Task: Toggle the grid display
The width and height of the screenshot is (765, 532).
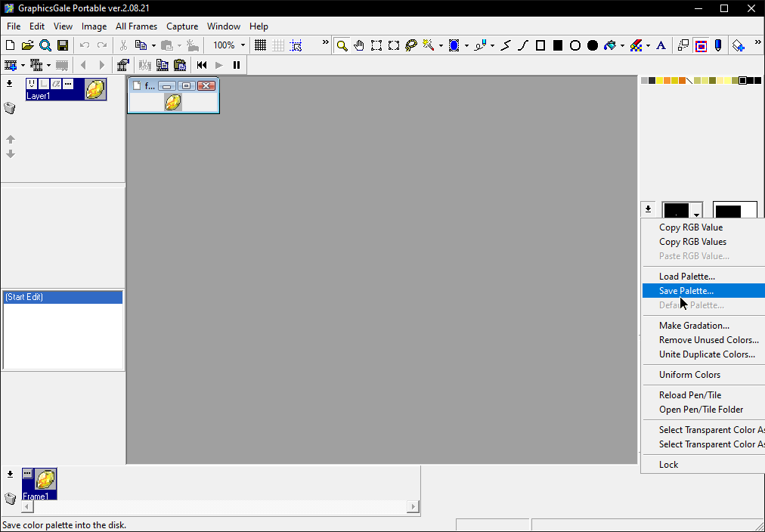Action: pyautogui.click(x=259, y=45)
